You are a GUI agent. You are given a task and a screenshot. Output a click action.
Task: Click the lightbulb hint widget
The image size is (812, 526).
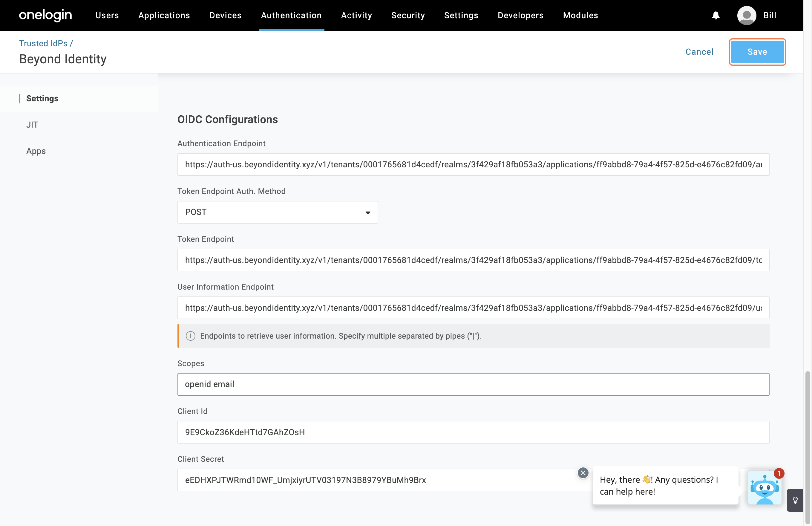795,500
